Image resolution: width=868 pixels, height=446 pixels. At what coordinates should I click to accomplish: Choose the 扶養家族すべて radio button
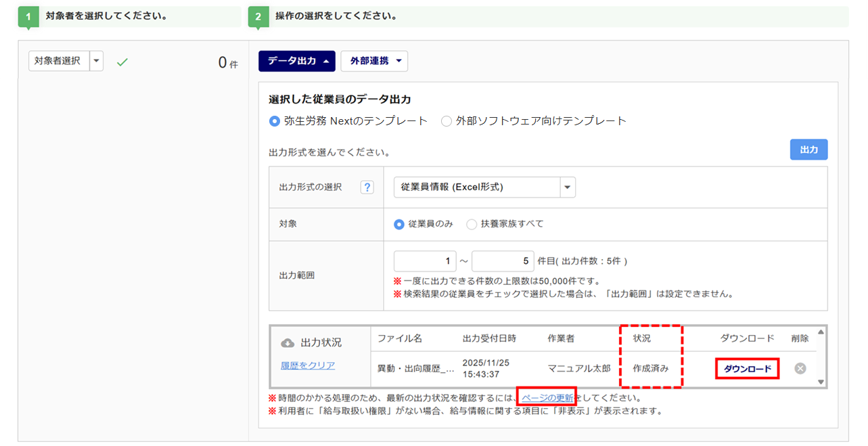472,223
